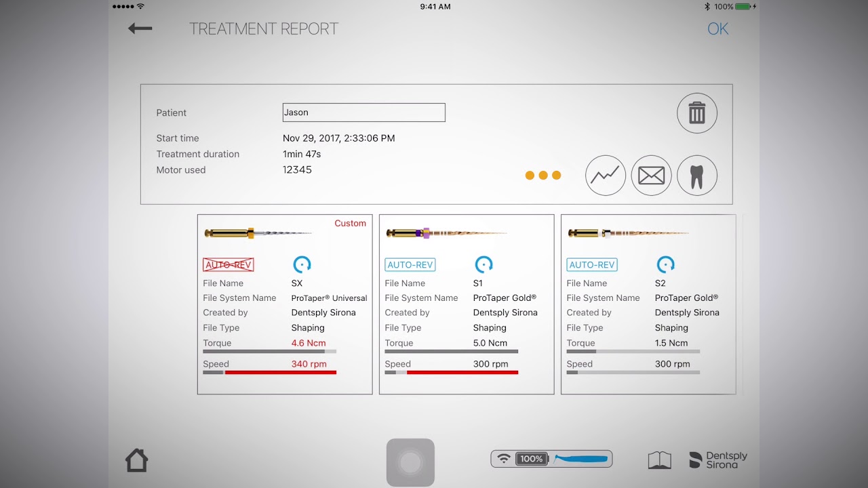The height and width of the screenshot is (488, 868).
Task: Click the start time 'Nov 29, 2017, 2:33:06 PM'
Action: point(339,138)
